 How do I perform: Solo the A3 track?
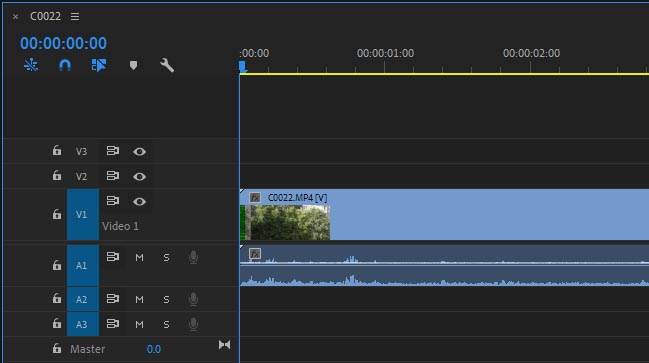click(x=166, y=325)
